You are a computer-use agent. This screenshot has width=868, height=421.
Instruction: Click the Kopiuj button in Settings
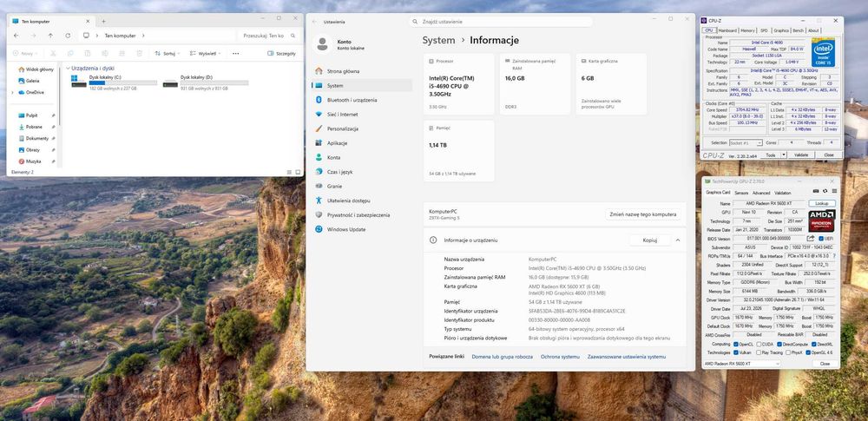pyautogui.click(x=650, y=240)
